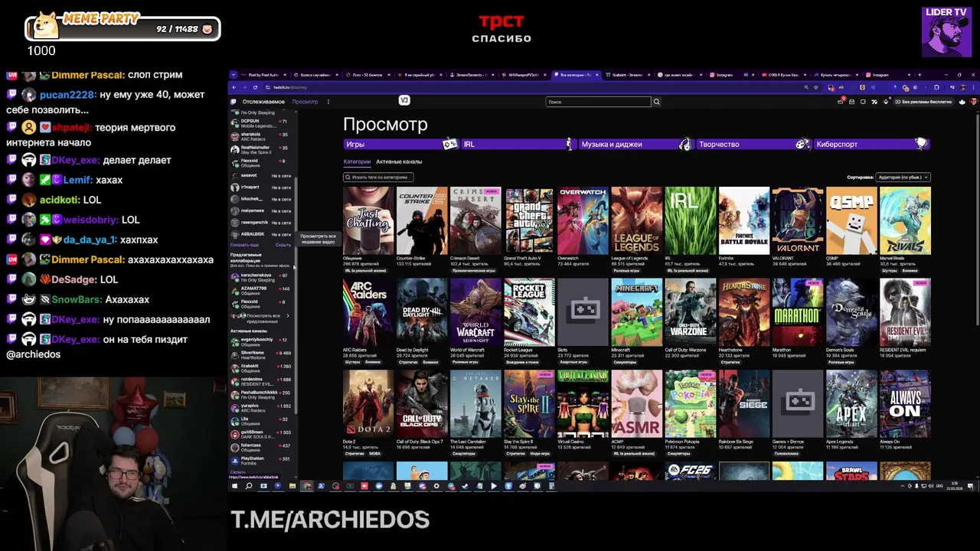Click the browser forward arrow
980x551 pixels.
pos(244,87)
